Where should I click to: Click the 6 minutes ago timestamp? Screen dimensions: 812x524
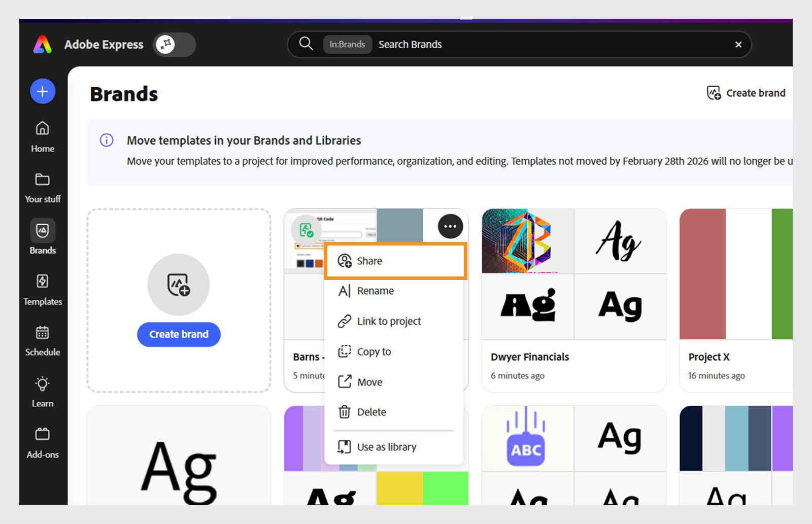click(518, 375)
